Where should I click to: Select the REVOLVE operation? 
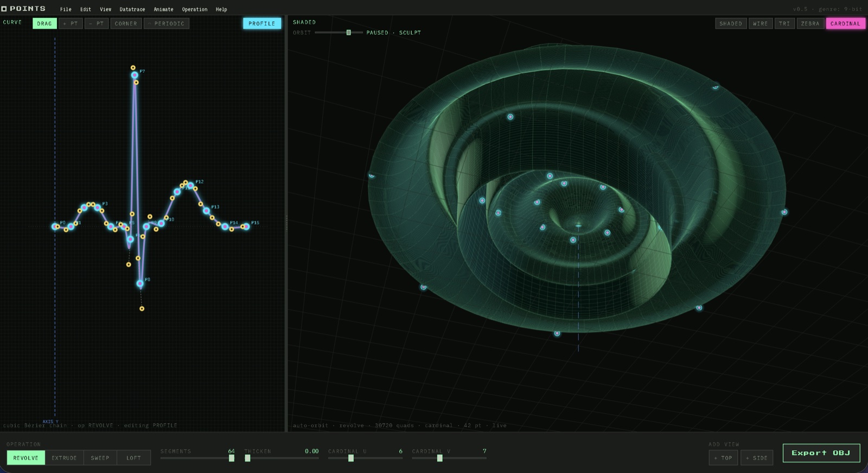coord(26,458)
